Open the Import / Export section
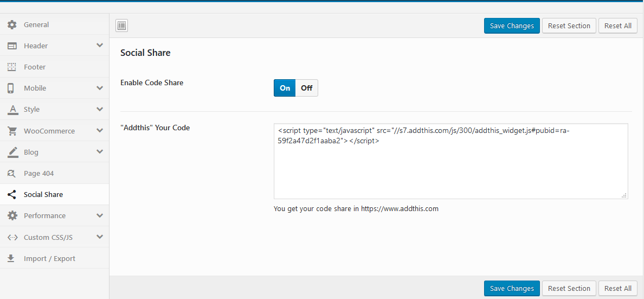This screenshot has width=644, height=299. coord(54,259)
